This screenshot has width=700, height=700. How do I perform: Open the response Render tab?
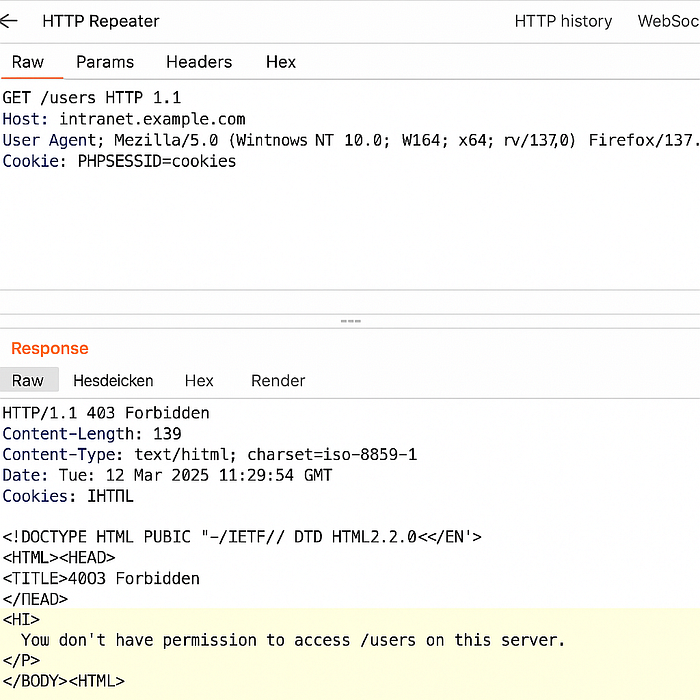pyautogui.click(x=278, y=381)
